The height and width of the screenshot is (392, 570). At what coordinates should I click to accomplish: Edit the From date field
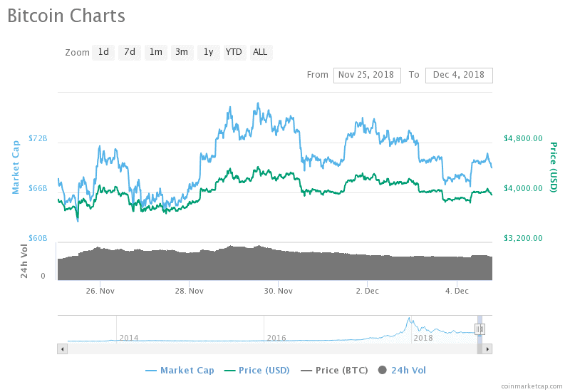[x=367, y=76]
